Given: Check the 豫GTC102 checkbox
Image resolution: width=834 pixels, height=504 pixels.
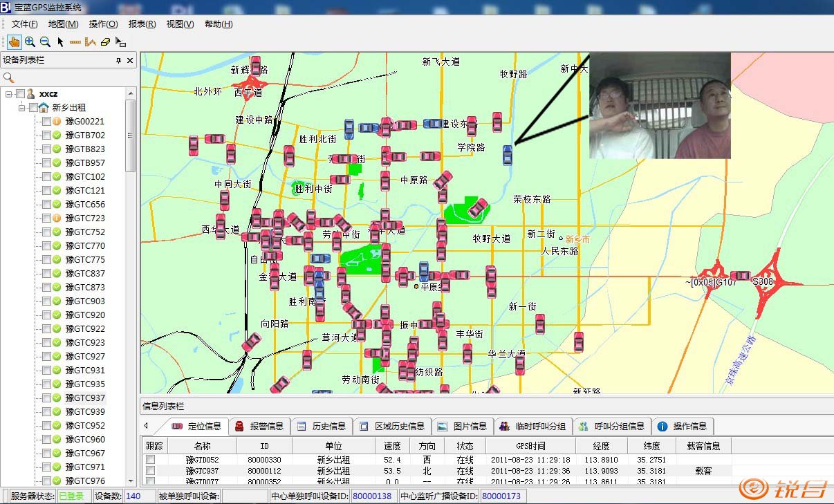Looking at the screenshot, I should click(46, 176).
